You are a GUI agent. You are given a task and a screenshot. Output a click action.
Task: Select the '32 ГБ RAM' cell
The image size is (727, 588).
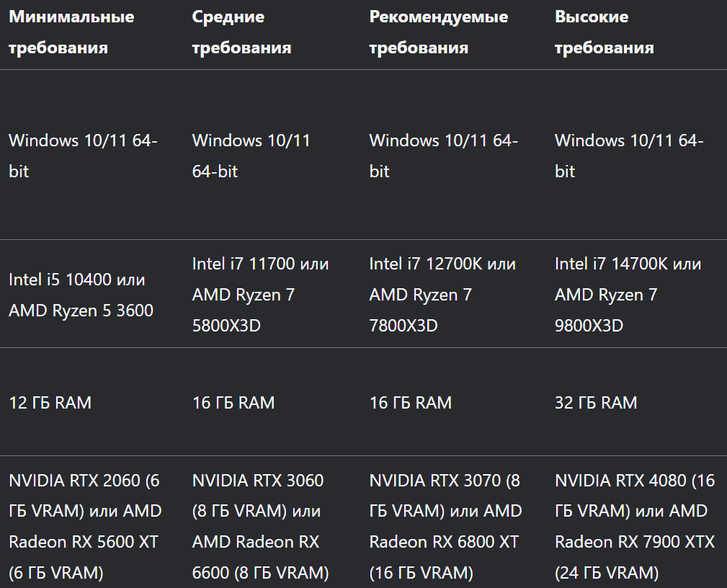[596, 403]
